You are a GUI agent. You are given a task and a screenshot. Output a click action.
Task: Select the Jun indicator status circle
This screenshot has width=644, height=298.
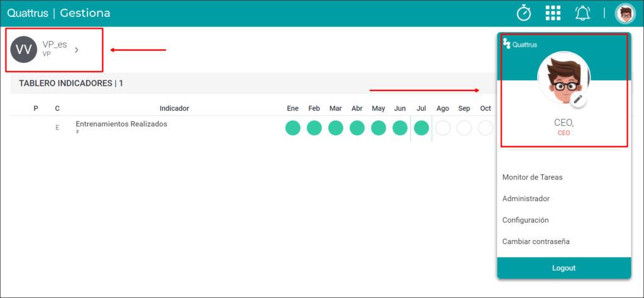click(400, 128)
